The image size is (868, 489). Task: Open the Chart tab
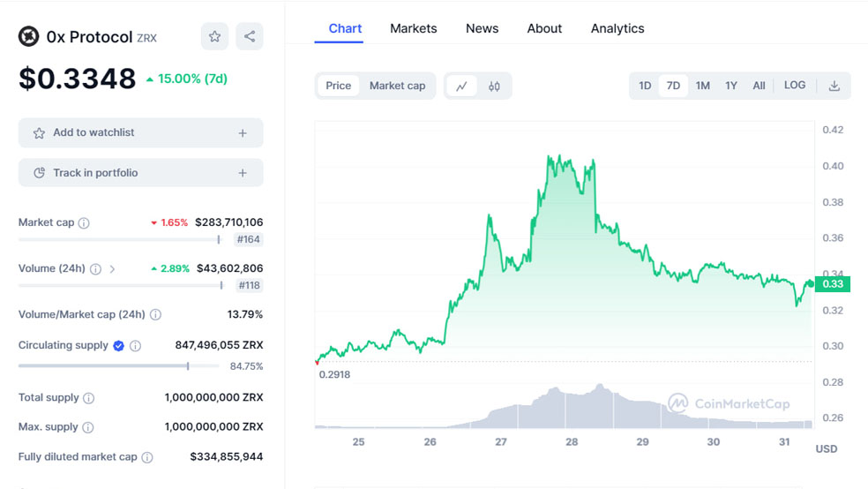point(345,29)
